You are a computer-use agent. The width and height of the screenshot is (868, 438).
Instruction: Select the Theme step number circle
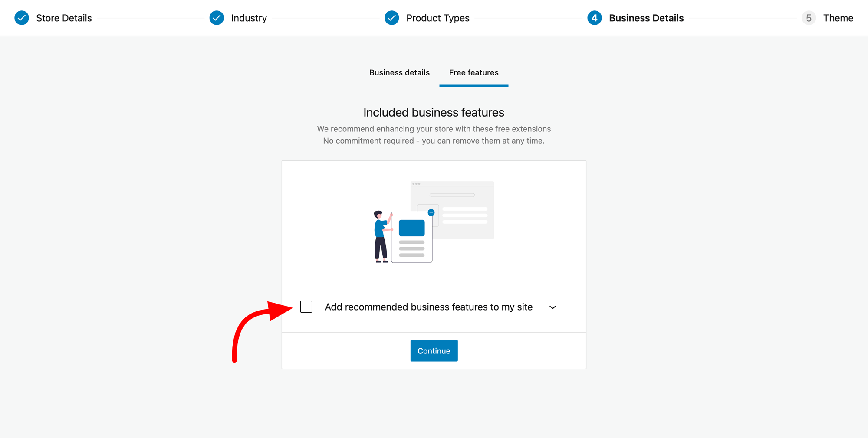point(809,18)
